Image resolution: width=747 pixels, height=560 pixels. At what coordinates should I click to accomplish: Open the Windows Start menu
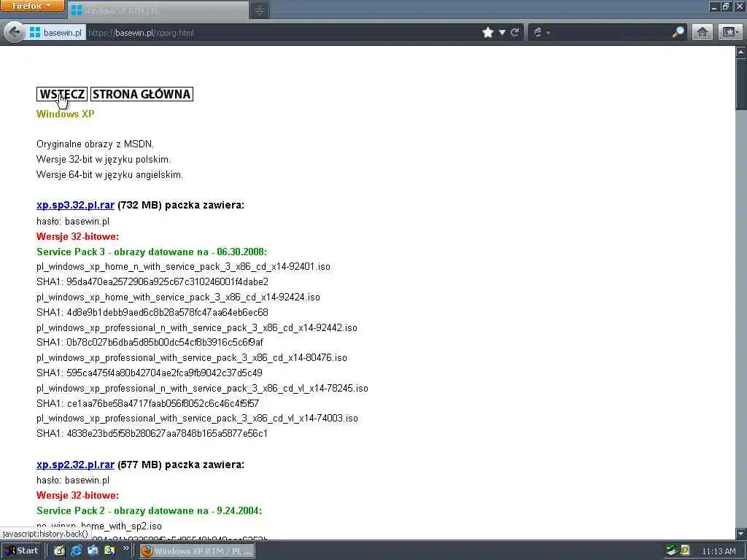21,551
